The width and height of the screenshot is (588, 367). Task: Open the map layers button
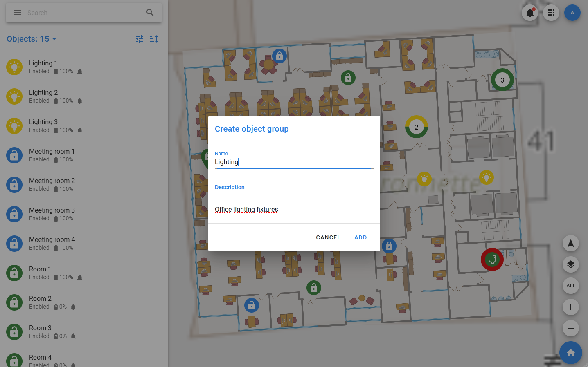[x=571, y=264]
